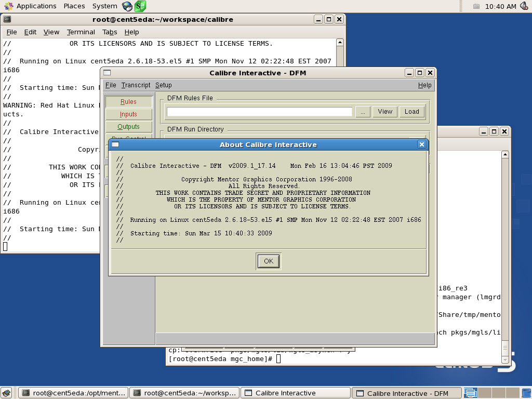Open Edit menu in calibre terminal window
The width and height of the screenshot is (532, 399).
(30, 32)
